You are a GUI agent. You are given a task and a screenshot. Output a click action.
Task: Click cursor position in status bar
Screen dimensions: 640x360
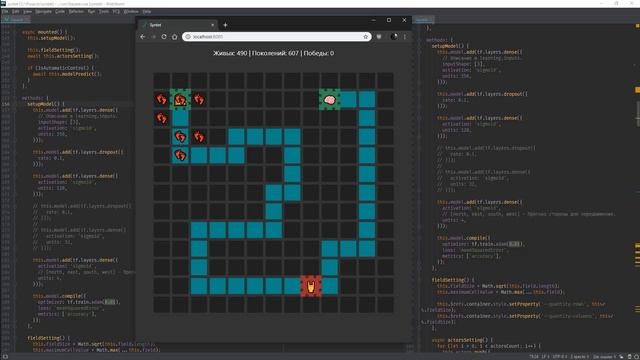click(x=534, y=357)
